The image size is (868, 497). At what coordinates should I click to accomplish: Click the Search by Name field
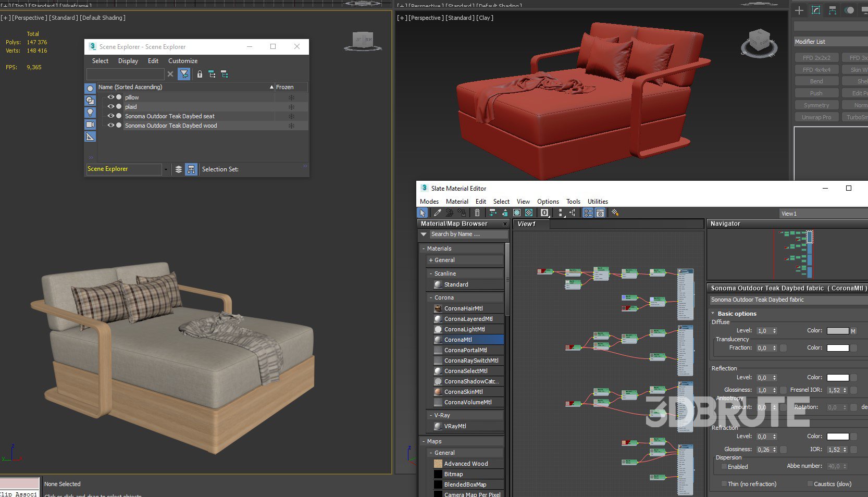tap(468, 234)
